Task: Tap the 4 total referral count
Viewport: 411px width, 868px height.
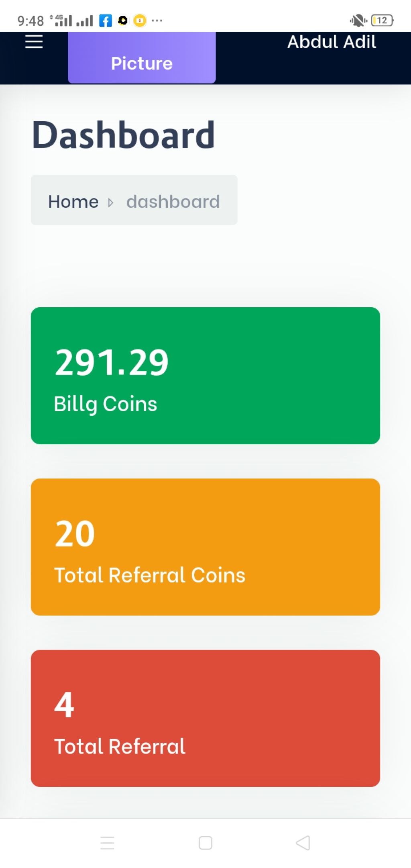Action: click(x=64, y=705)
